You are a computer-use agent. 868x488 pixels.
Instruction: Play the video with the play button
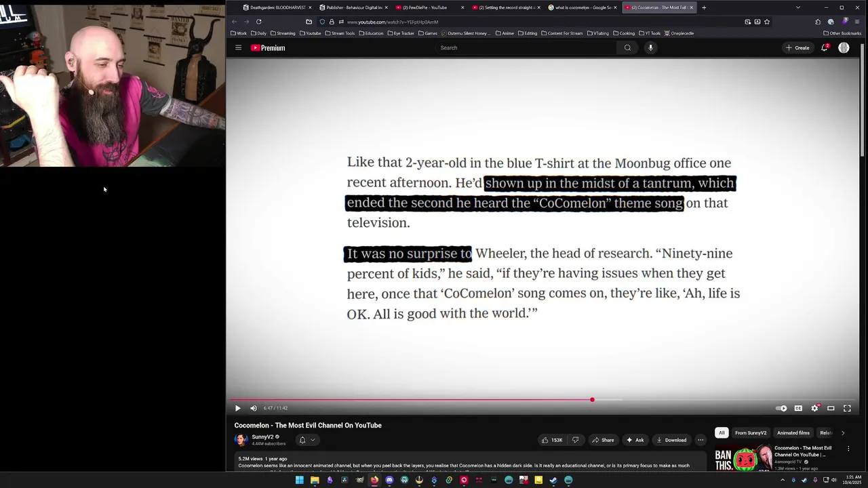tap(237, 408)
